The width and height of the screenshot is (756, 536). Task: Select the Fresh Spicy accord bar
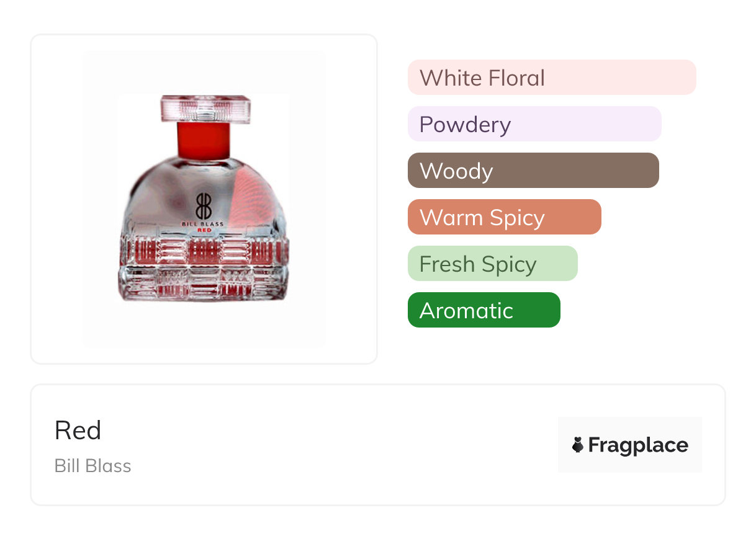(x=493, y=264)
